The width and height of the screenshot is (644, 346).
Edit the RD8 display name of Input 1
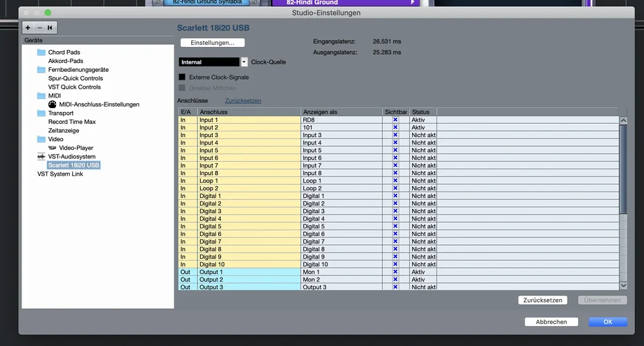coord(341,120)
